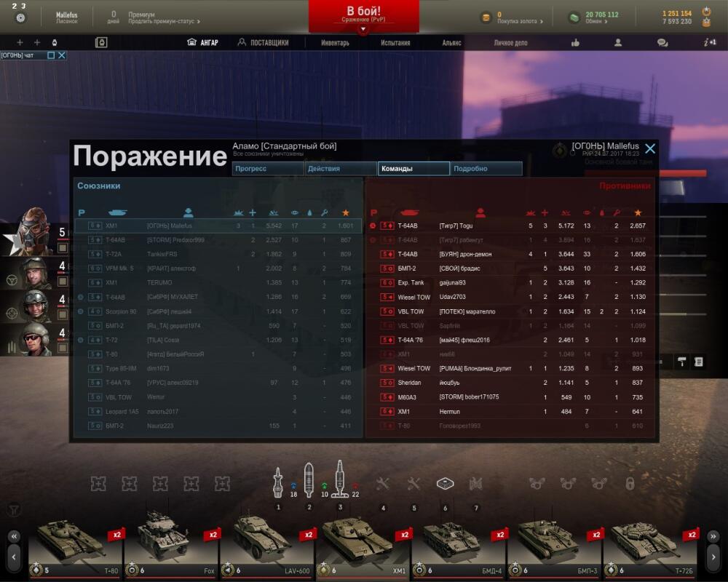Click the loader crew ammo icon
Screen dimensions: 728x582
tap(12, 347)
